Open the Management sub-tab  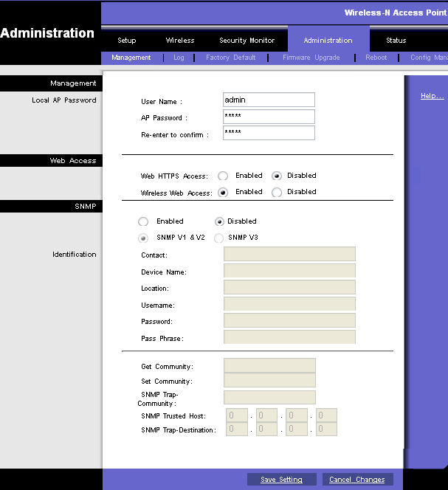pos(131,58)
